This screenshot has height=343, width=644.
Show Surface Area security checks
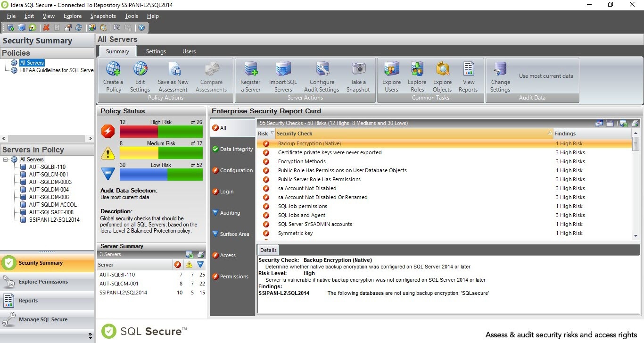pyautogui.click(x=232, y=234)
